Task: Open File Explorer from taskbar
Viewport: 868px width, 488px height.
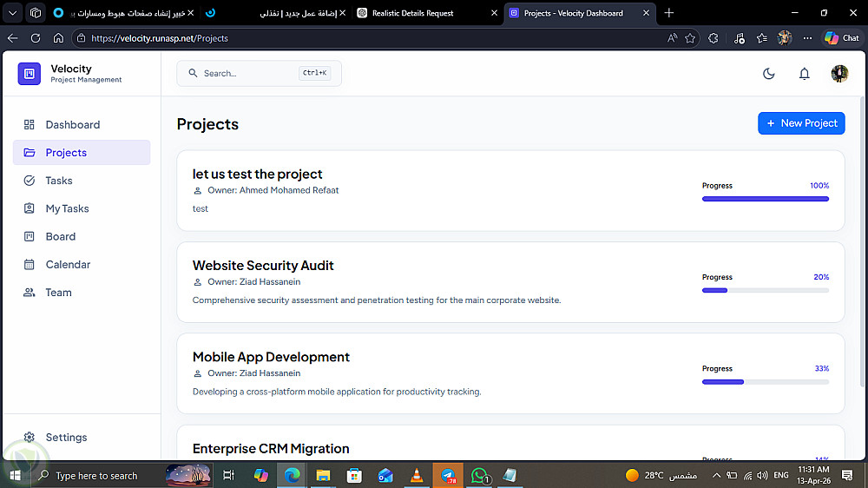Action: [323, 475]
